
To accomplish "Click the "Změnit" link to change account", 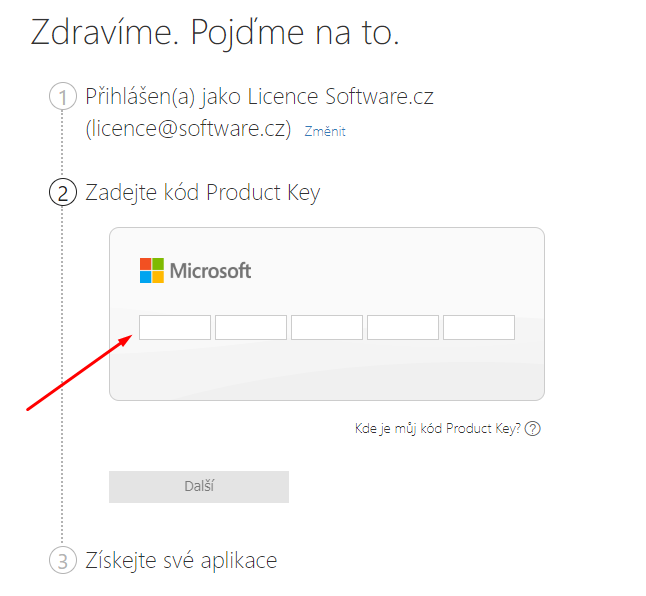I will [x=325, y=131].
